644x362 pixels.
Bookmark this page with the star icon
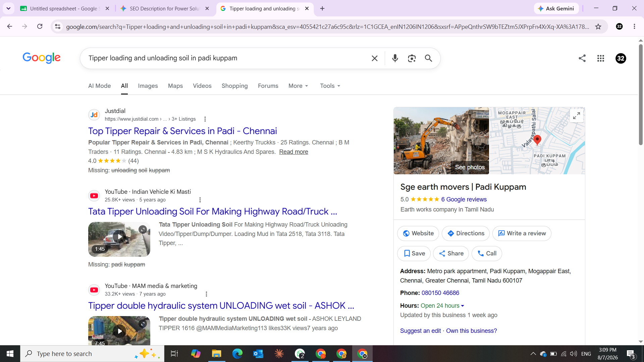click(x=598, y=26)
